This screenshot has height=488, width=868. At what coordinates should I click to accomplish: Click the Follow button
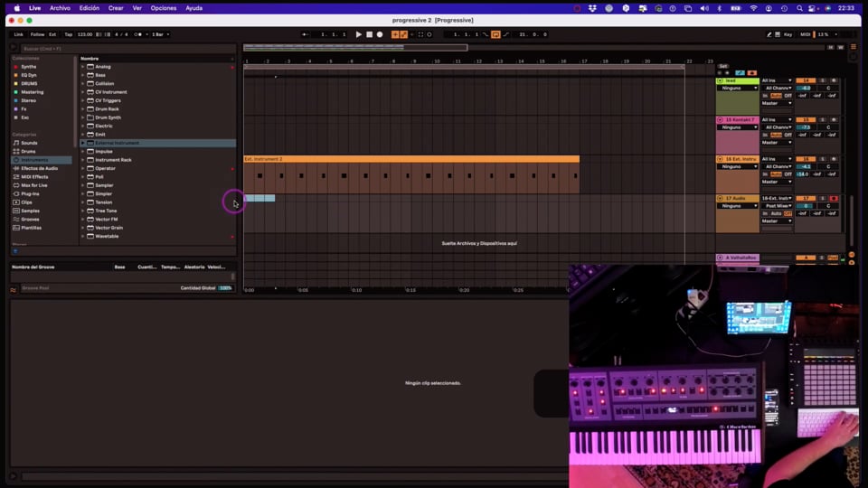(37, 34)
